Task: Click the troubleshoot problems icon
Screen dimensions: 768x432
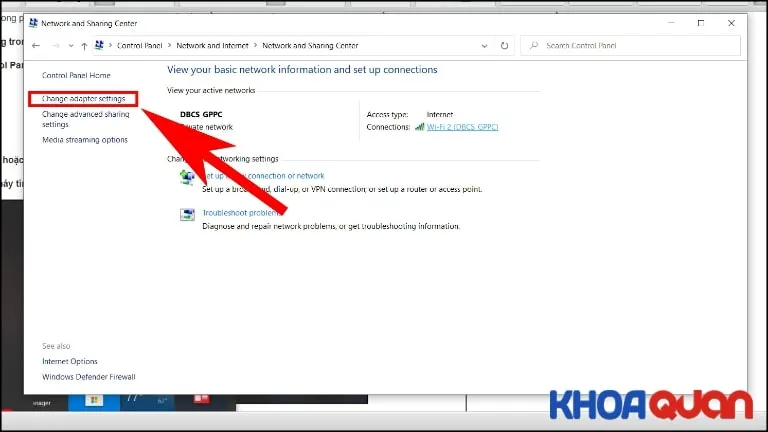Action: tap(187, 214)
